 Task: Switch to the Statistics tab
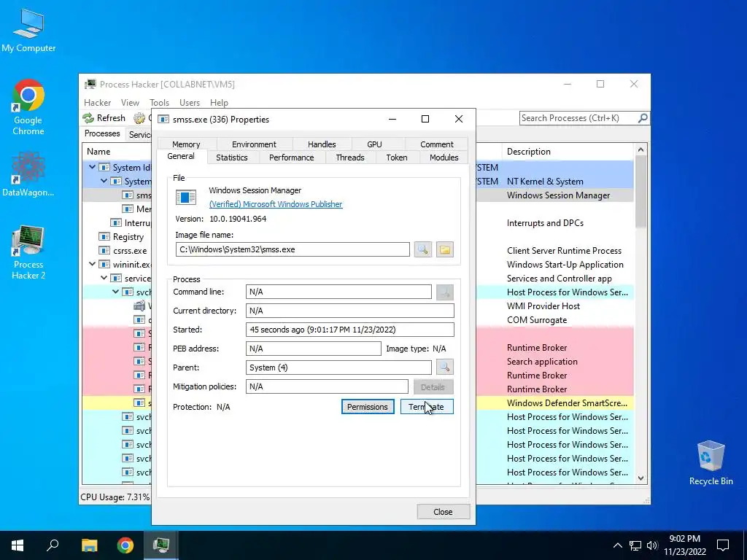(232, 157)
